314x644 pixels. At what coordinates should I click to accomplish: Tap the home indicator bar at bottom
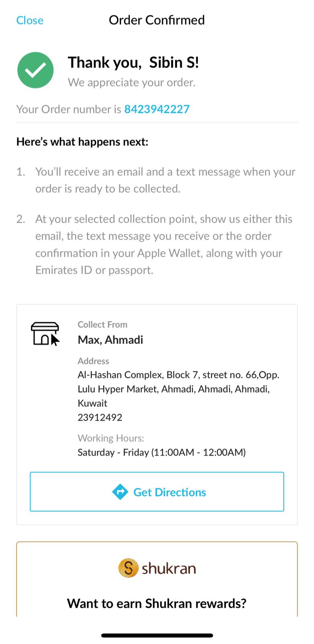tap(157, 636)
